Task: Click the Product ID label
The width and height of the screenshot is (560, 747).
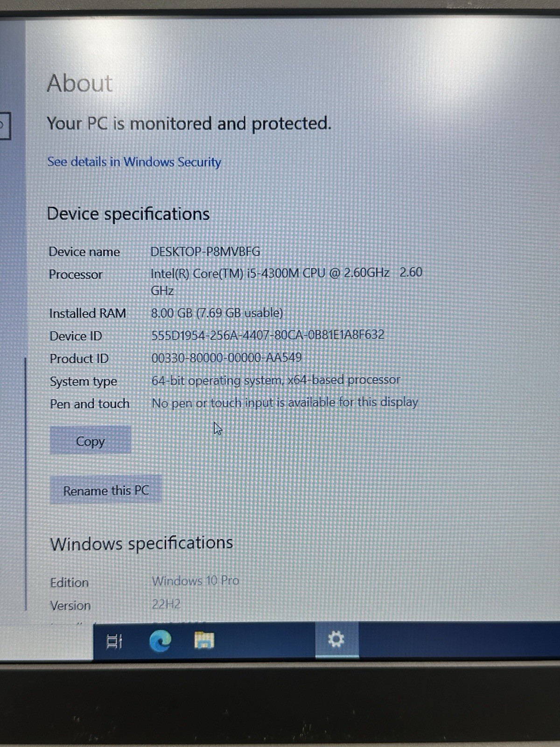Action: coord(79,359)
